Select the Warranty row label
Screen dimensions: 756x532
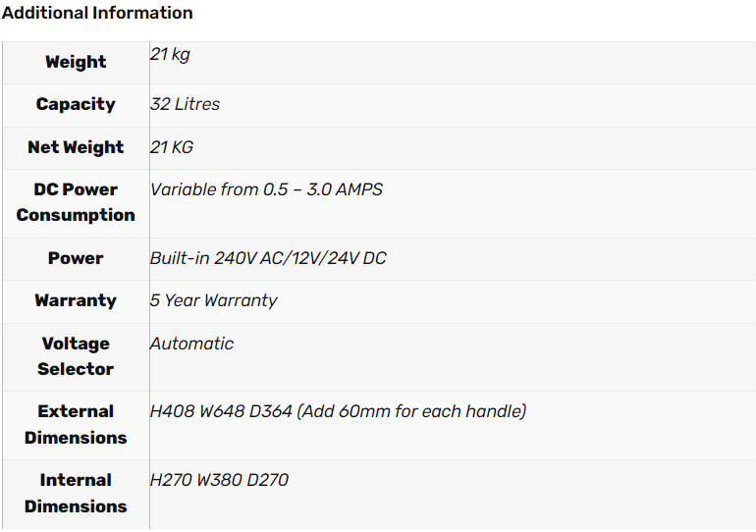pos(76,300)
